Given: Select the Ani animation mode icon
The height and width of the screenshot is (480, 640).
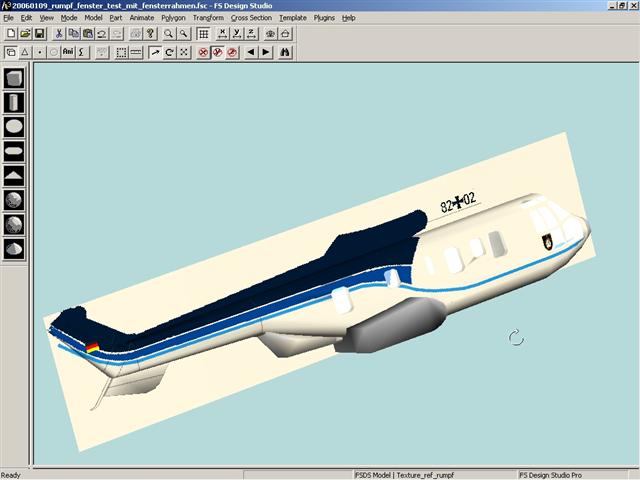Looking at the screenshot, I should click(x=68, y=52).
